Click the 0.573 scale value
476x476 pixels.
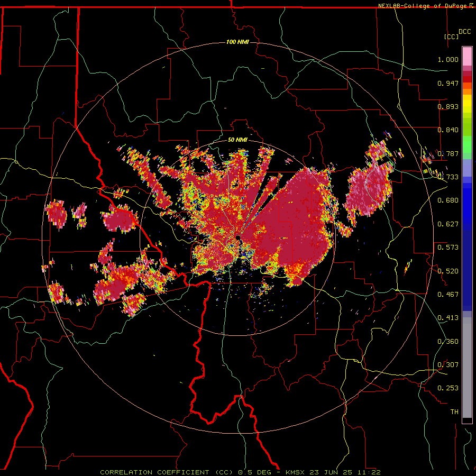pyautogui.click(x=448, y=248)
